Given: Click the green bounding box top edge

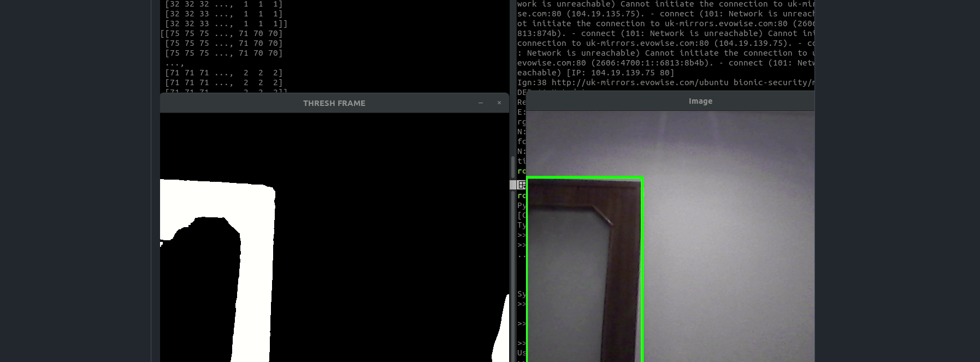Looking at the screenshot, I should tap(585, 177).
